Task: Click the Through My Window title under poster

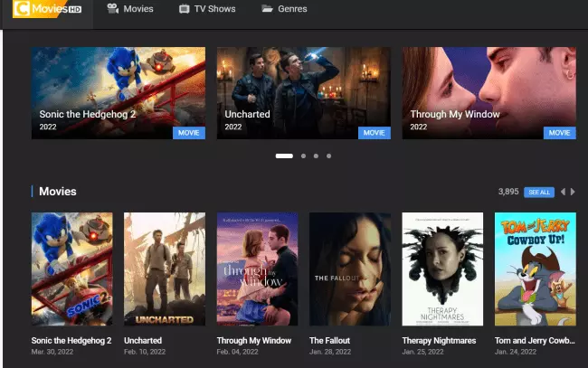Action: point(254,341)
